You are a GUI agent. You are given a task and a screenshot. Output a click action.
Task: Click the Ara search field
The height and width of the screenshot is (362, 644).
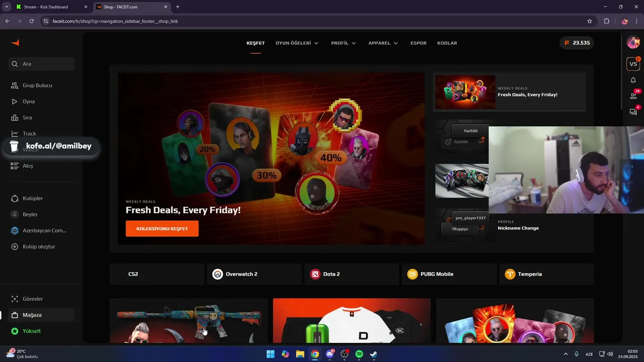tap(41, 64)
